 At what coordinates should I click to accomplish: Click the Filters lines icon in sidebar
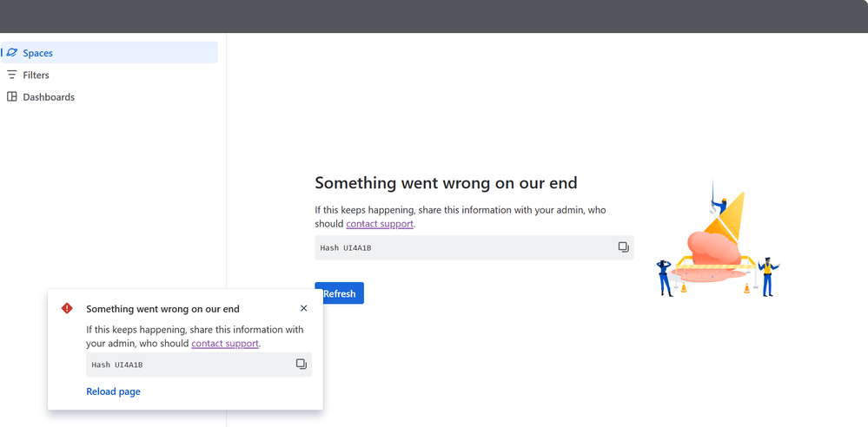coord(12,75)
